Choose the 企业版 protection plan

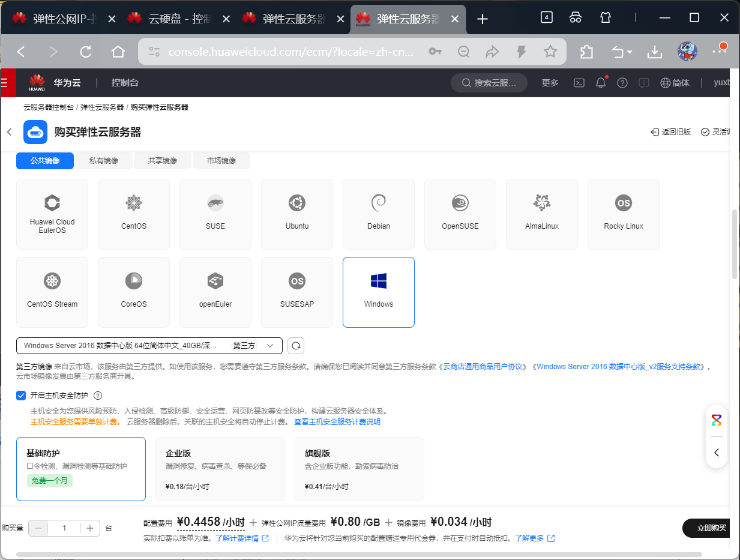(220, 469)
